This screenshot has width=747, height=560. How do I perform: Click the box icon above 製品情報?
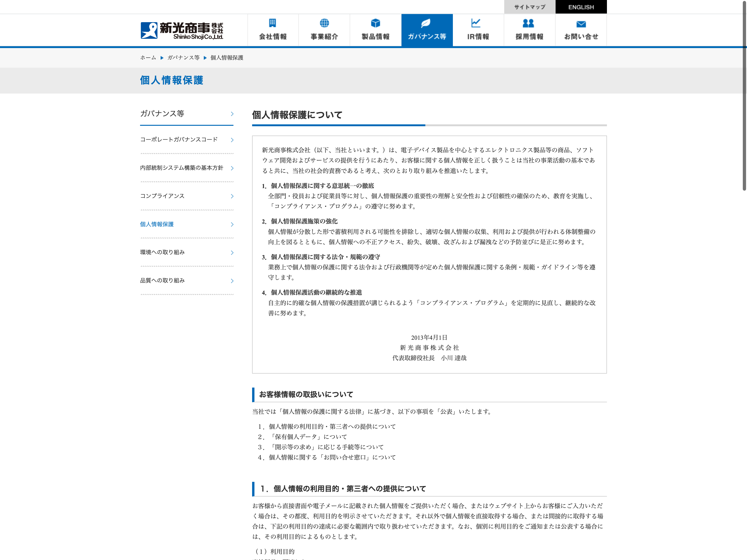[376, 23]
